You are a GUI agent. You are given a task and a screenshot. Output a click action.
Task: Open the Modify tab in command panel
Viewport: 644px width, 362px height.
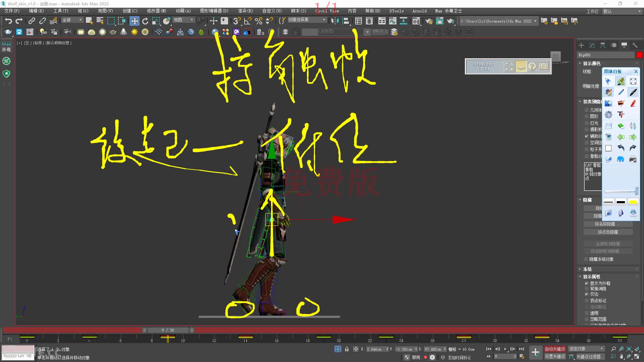(x=592, y=45)
